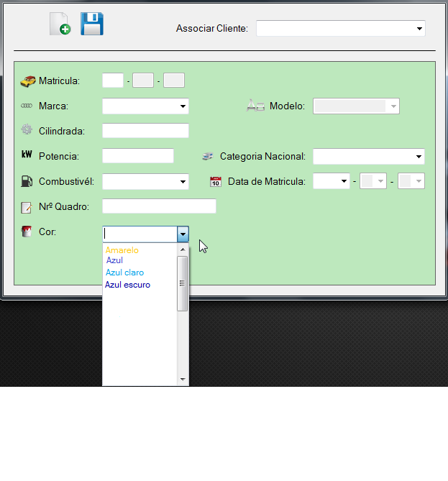448x481 pixels.
Task: Select Amarelo in the Cor list
Action: [x=122, y=250]
